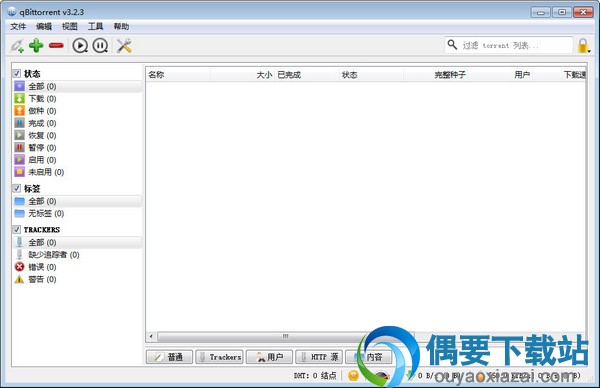Click the resume (play) toolbar icon
The width and height of the screenshot is (600, 388).
tap(80, 46)
